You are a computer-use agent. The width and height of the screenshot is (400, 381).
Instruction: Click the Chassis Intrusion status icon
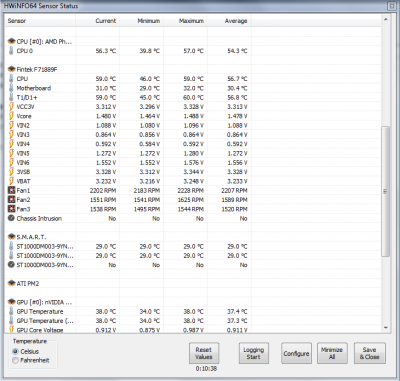(12, 218)
